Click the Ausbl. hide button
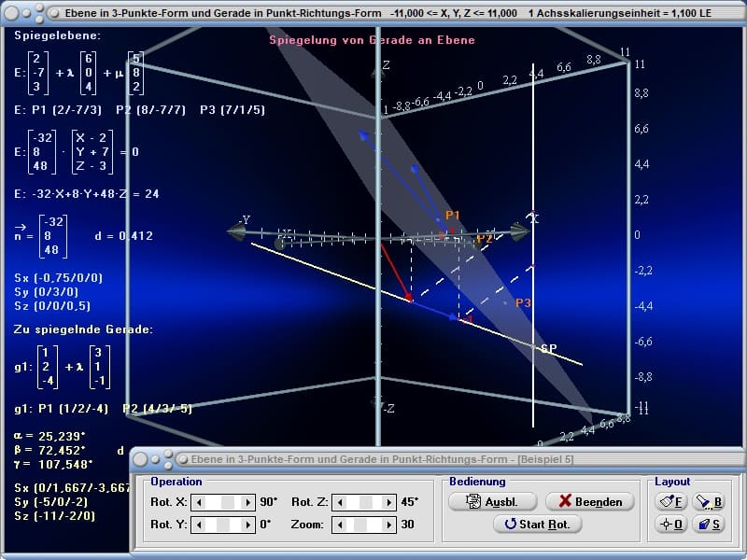The width and height of the screenshot is (747, 560). (493, 501)
